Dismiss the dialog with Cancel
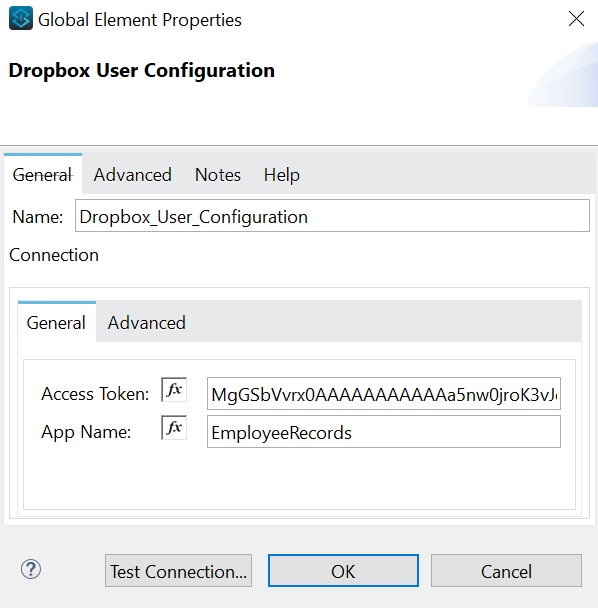The height and width of the screenshot is (608, 598). point(506,570)
